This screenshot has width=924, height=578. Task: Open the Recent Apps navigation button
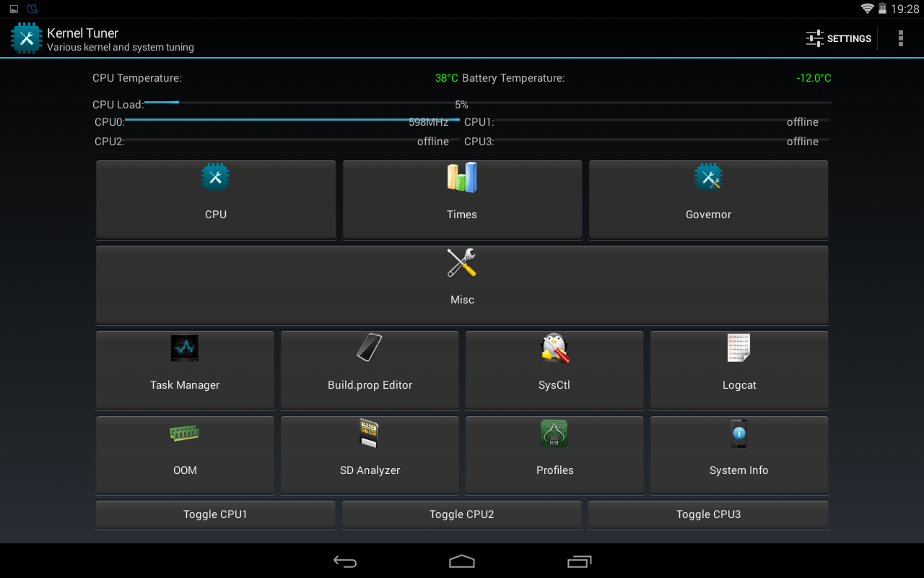pos(579,561)
